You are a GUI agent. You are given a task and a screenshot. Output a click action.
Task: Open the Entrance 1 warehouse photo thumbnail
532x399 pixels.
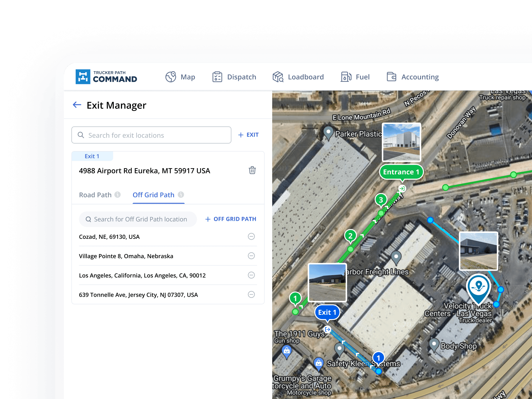click(x=401, y=142)
